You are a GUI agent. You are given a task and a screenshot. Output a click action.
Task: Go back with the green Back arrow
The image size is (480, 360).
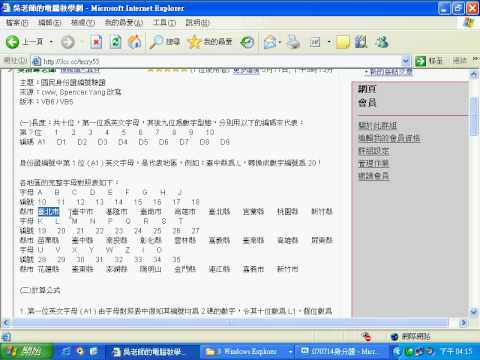click(x=13, y=42)
